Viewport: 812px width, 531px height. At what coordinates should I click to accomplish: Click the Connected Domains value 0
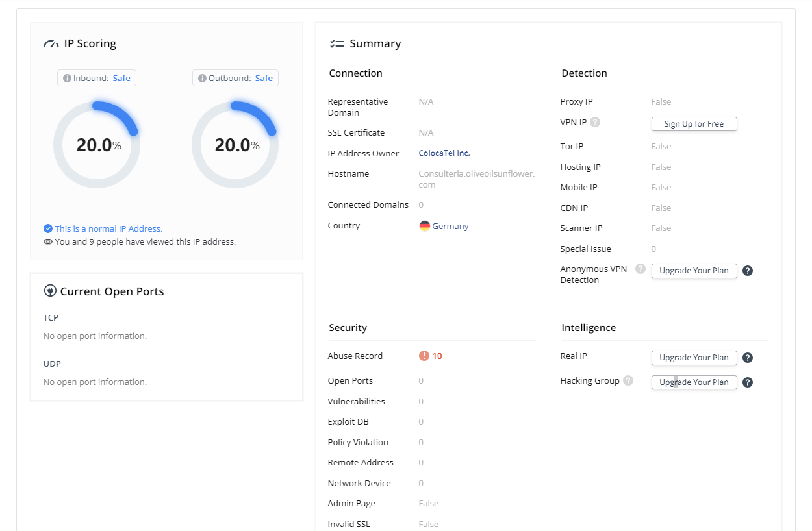point(421,204)
